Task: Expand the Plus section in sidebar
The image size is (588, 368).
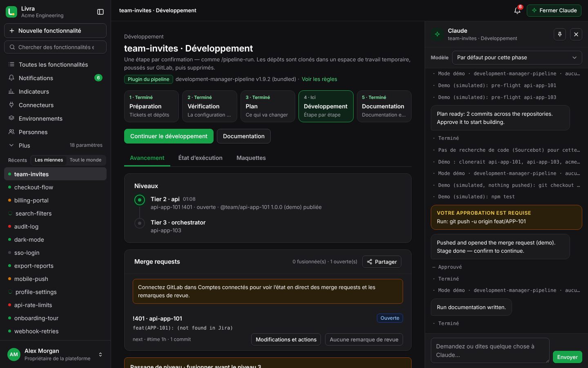Action: [x=56, y=146]
